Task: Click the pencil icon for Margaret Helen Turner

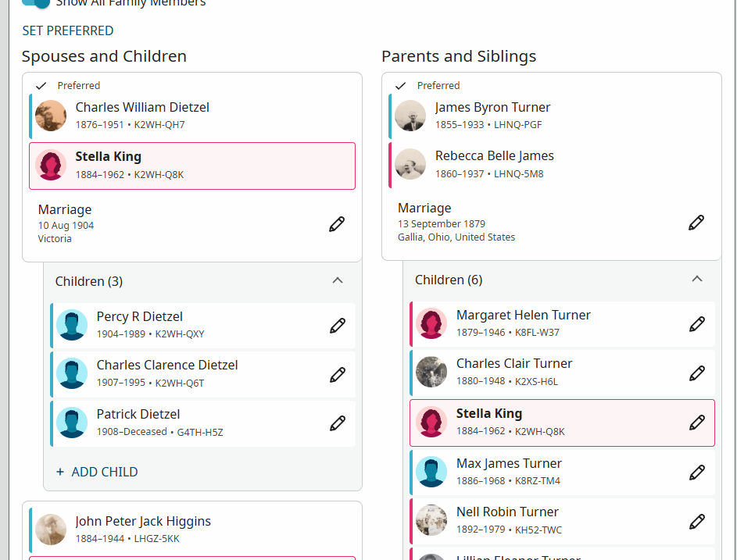Action: [x=697, y=323]
